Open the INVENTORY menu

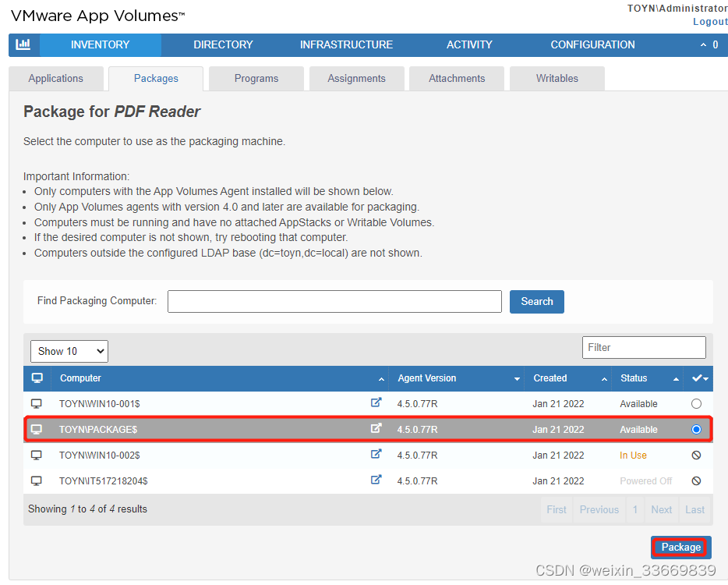pyautogui.click(x=101, y=44)
